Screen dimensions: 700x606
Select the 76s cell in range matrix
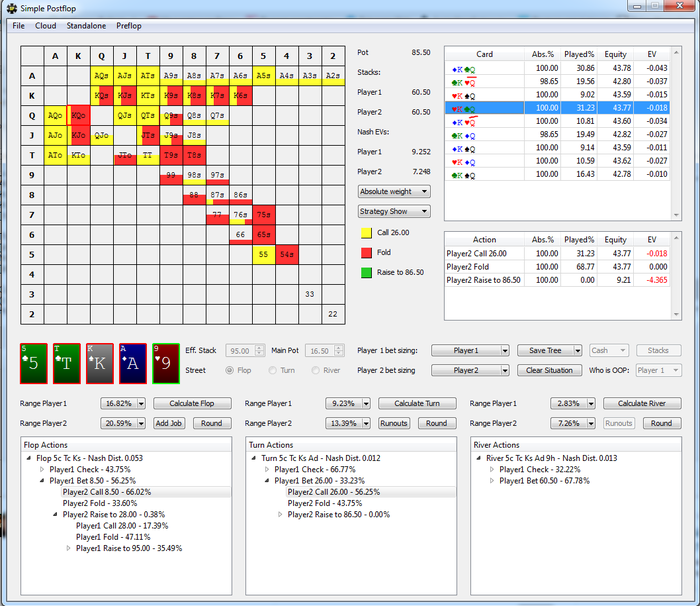click(240, 214)
